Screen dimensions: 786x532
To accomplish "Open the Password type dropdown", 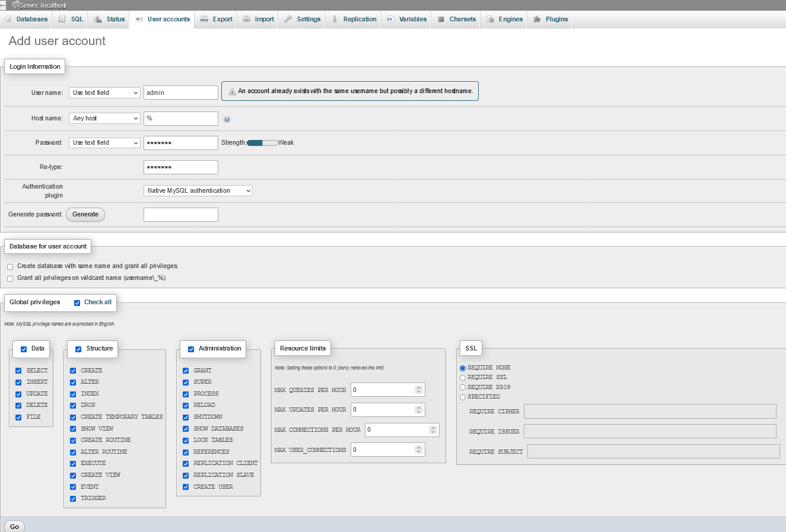I will [x=104, y=143].
